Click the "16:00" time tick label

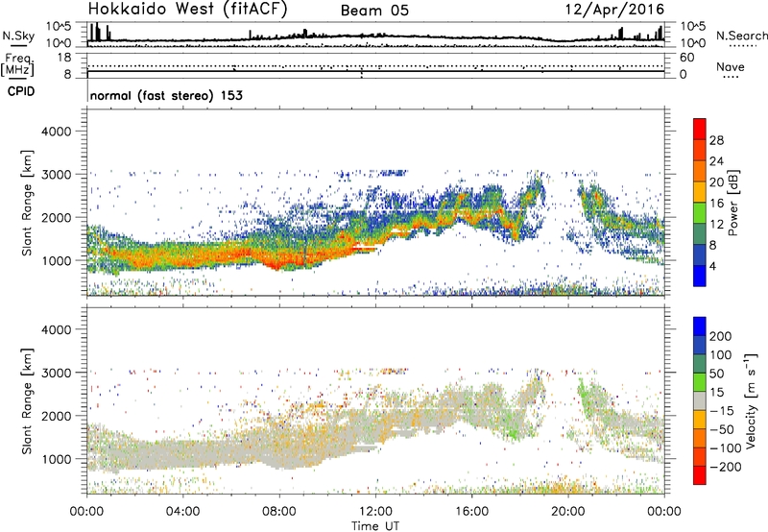[x=471, y=512]
